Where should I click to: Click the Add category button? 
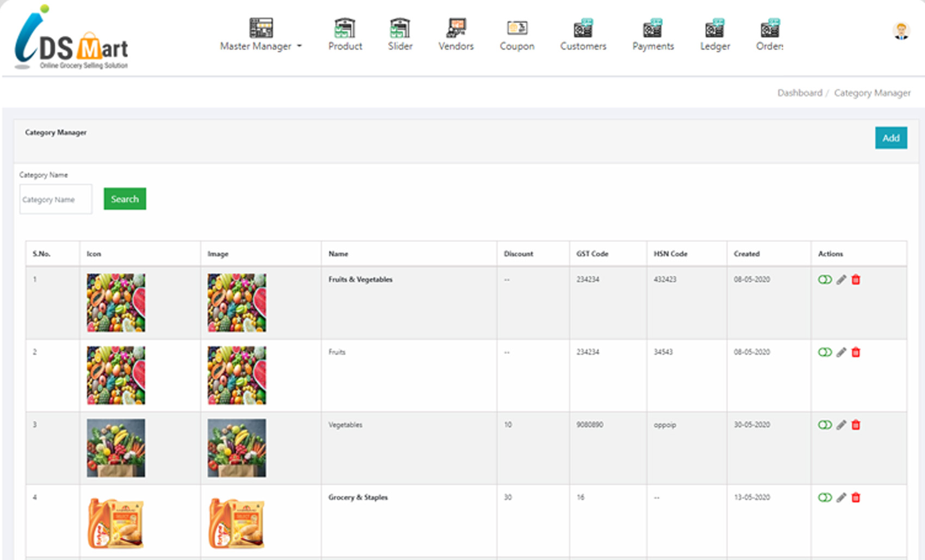(x=891, y=138)
